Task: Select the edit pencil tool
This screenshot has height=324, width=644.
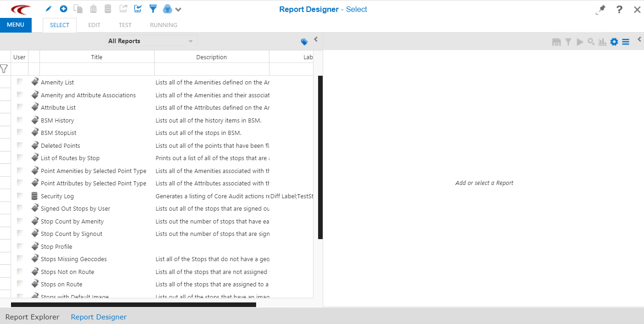Action: [47, 9]
